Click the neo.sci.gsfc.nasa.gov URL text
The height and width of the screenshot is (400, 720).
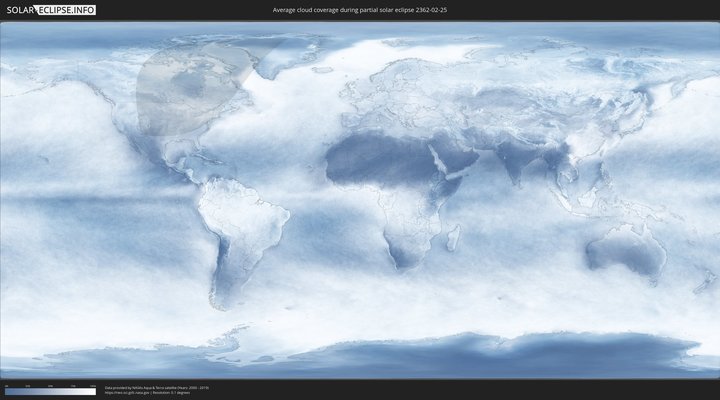coord(128,393)
